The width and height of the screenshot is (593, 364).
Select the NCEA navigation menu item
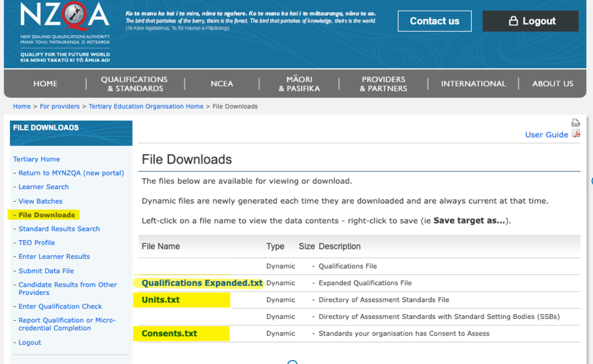point(221,84)
